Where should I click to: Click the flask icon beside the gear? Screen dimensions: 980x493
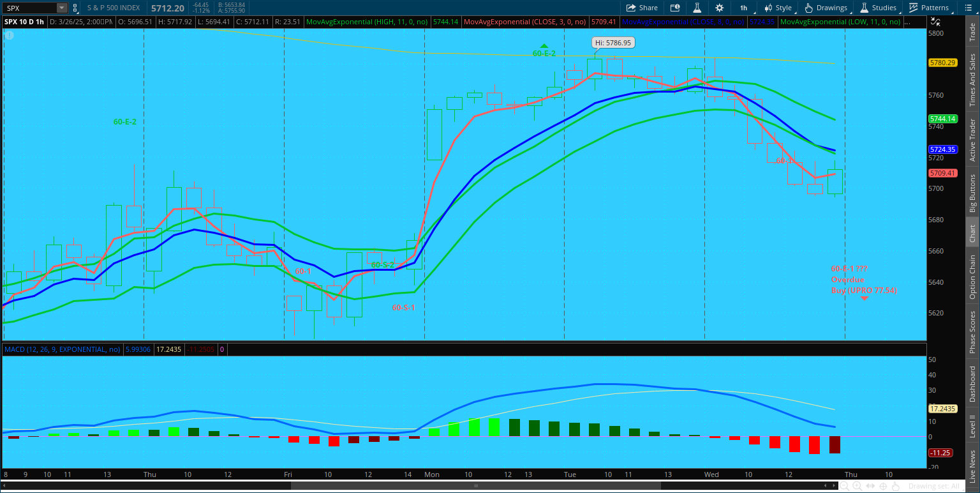point(697,8)
